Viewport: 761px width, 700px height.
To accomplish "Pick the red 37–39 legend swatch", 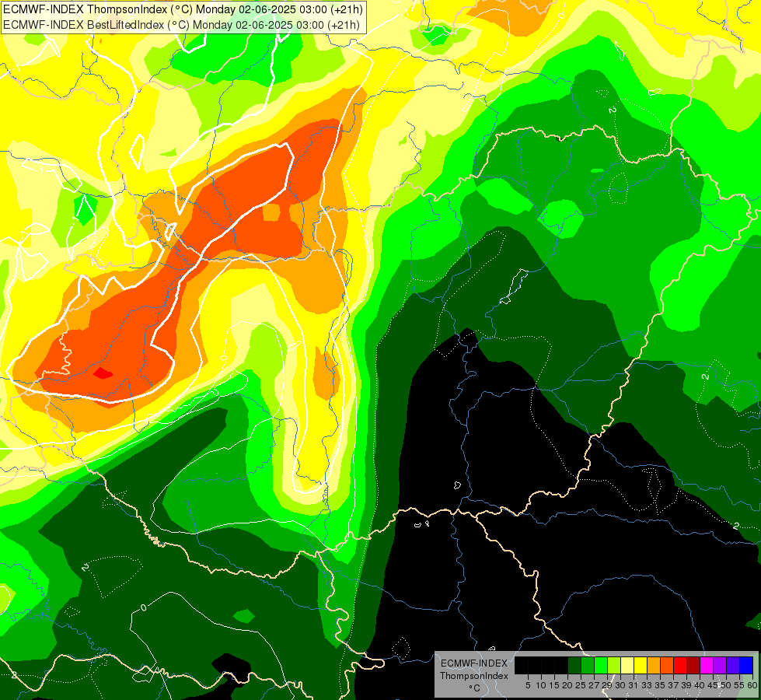I will [x=680, y=666].
